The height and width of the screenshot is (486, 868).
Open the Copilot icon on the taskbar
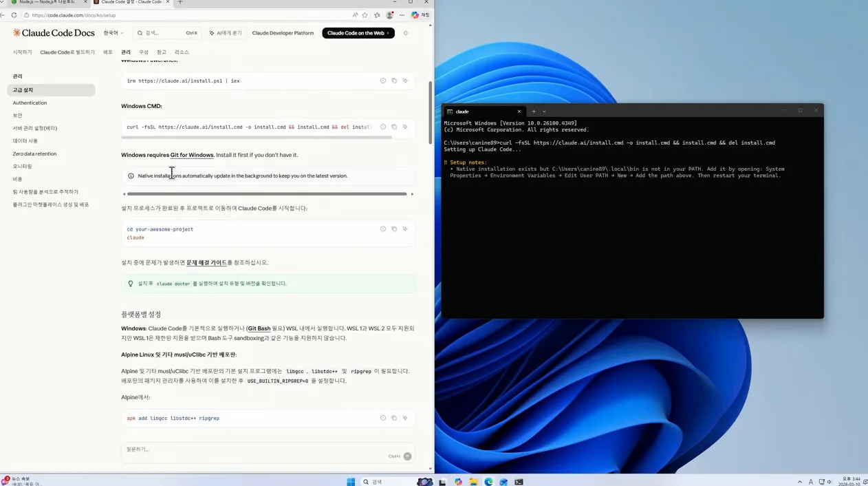pyautogui.click(x=458, y=482)
